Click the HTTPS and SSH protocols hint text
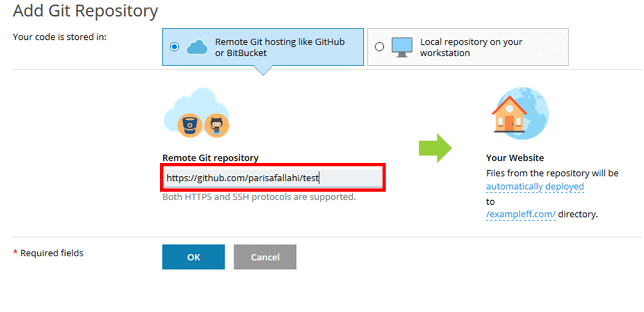 pos(259,197)
